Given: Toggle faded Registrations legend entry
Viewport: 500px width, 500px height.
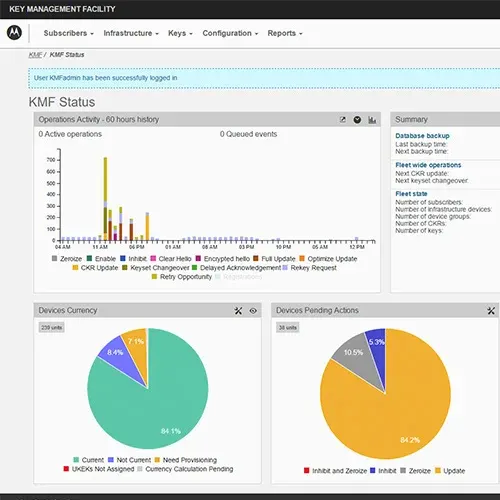Looking at the screenshot, I should [x=239, y=277].
